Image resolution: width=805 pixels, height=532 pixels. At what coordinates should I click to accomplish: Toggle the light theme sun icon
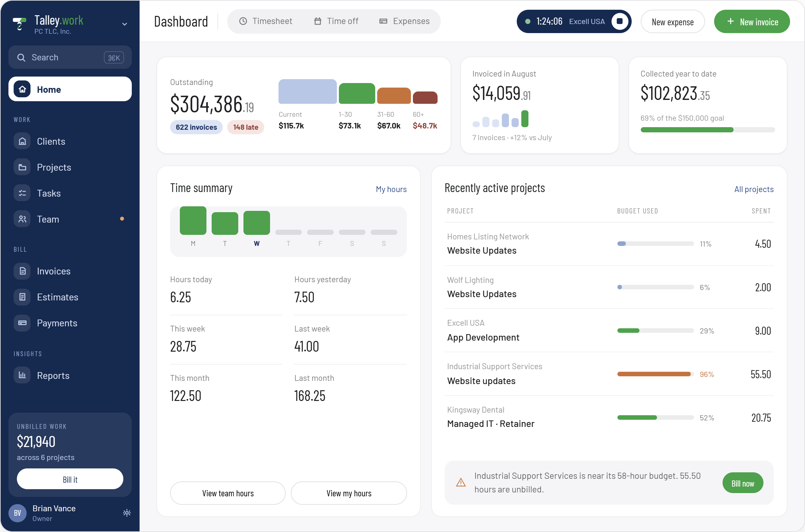pos(127,513)
